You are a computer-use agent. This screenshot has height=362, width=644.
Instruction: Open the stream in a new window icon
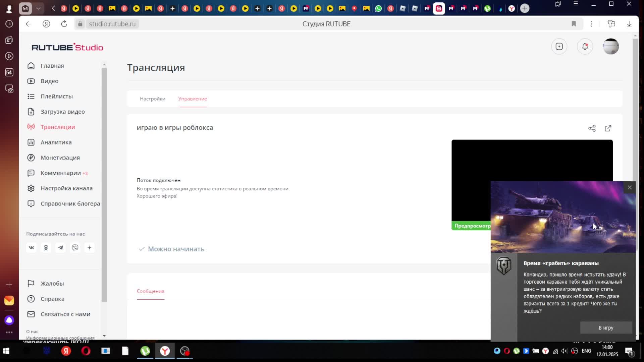[x=608, y=128]
